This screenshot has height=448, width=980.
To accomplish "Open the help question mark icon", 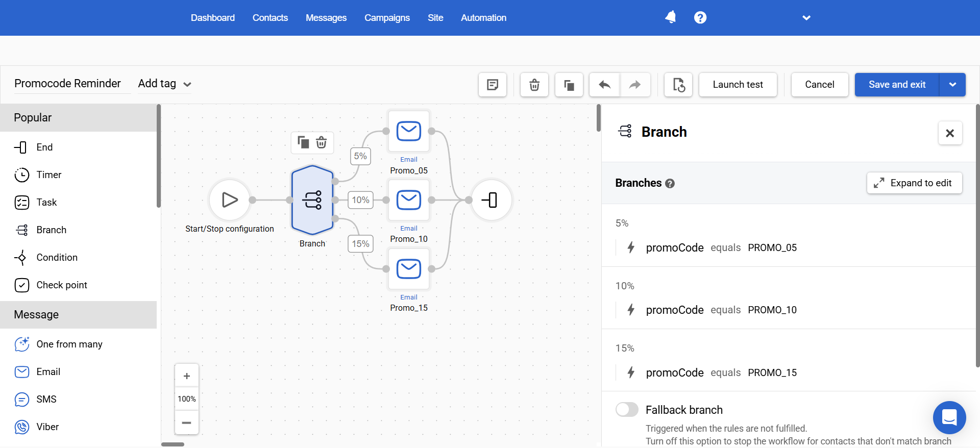I will click(x=700, y=17).
